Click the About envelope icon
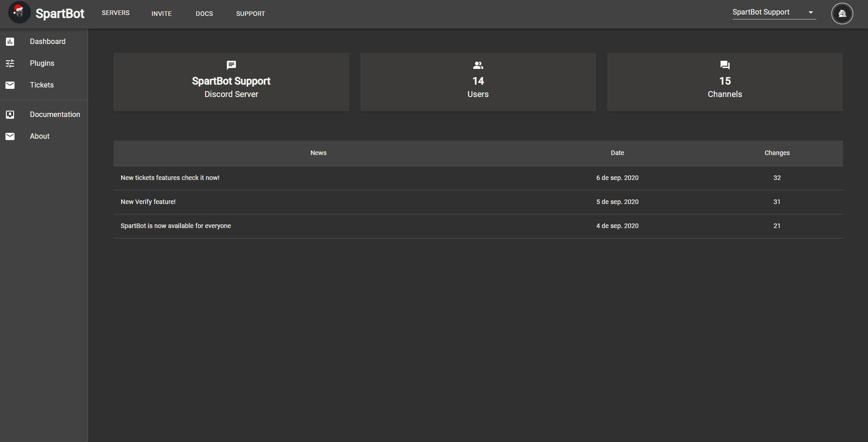868x442 pixels. pyautogui.click(x=10, y=136)
